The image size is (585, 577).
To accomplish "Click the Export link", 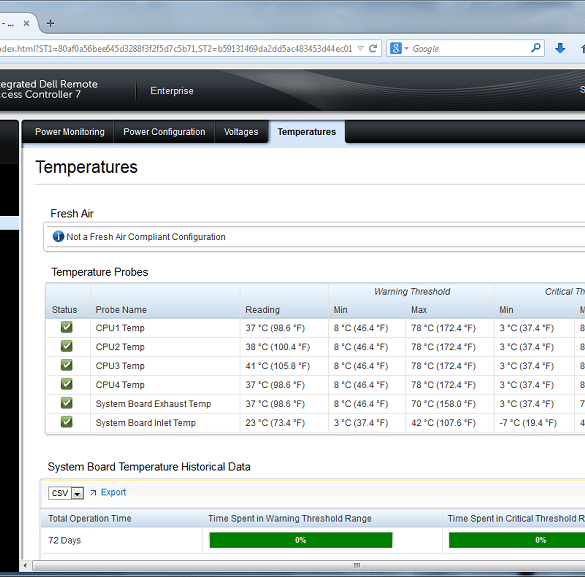I will pos(113,492).
